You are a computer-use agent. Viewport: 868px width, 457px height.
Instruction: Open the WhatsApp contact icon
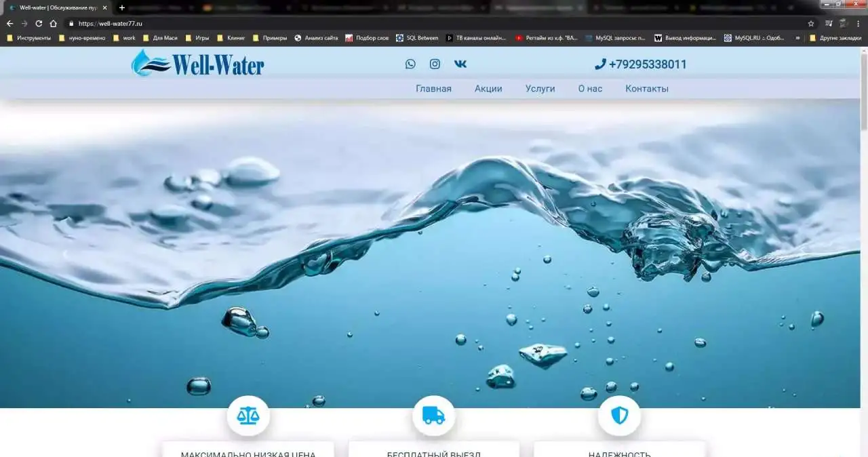pyautogui.click(x=410, y=64)
